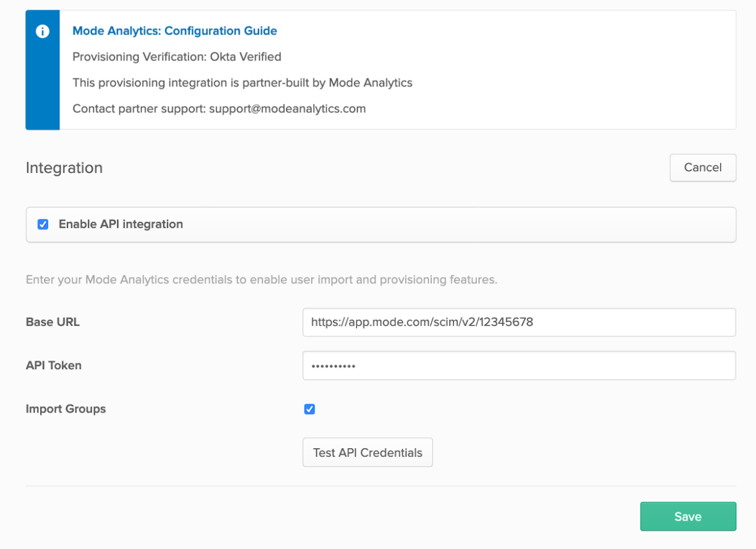Click the Enable API integration label text
This screenshot has width=756, height=549.
pyautogui.click(x=121, y=224)
